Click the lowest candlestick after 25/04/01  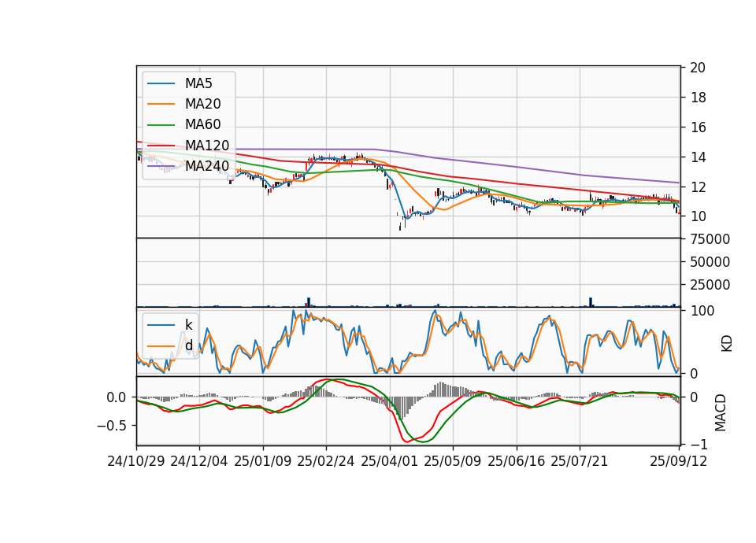(400, 226)
